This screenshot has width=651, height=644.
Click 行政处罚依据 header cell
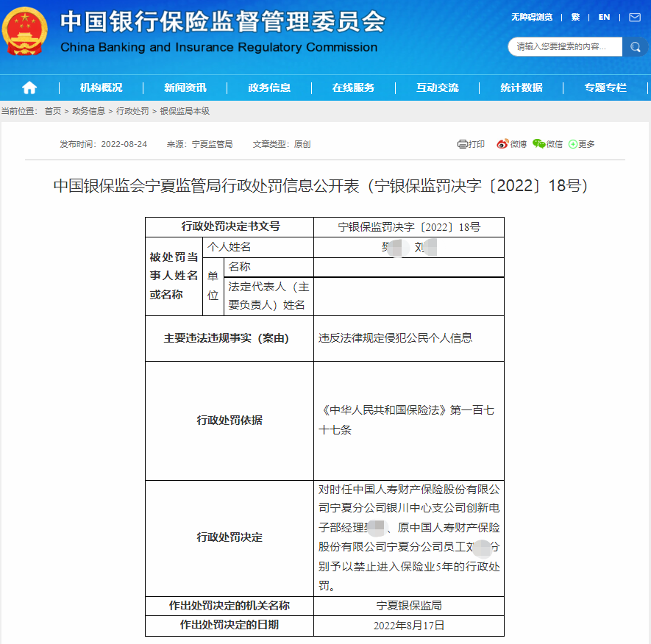230,421
